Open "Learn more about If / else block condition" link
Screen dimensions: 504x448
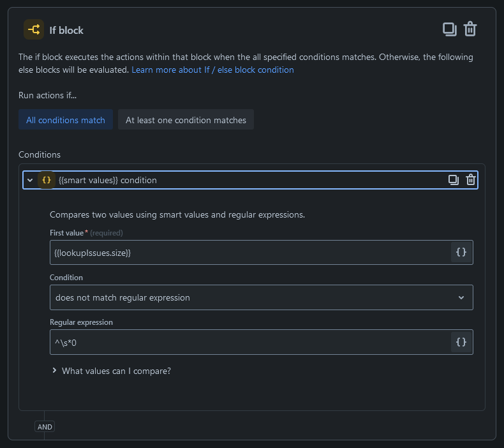pyautogui.click(x=212, y=70)
